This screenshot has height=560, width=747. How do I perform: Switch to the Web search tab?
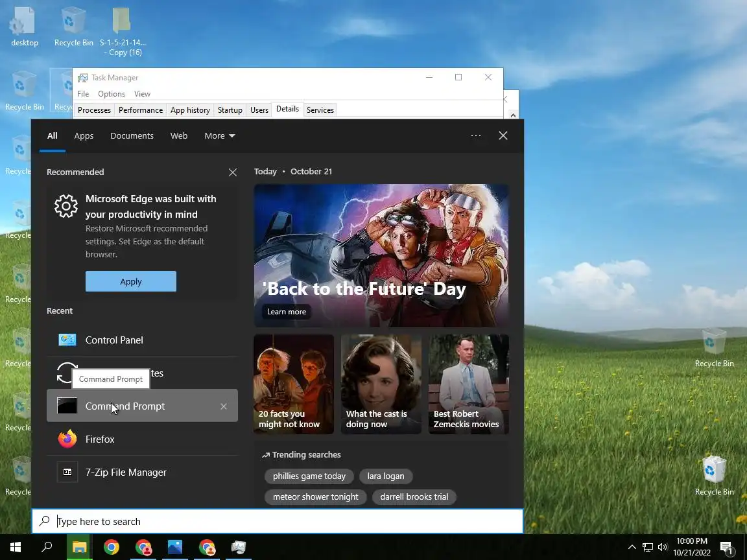179,135
